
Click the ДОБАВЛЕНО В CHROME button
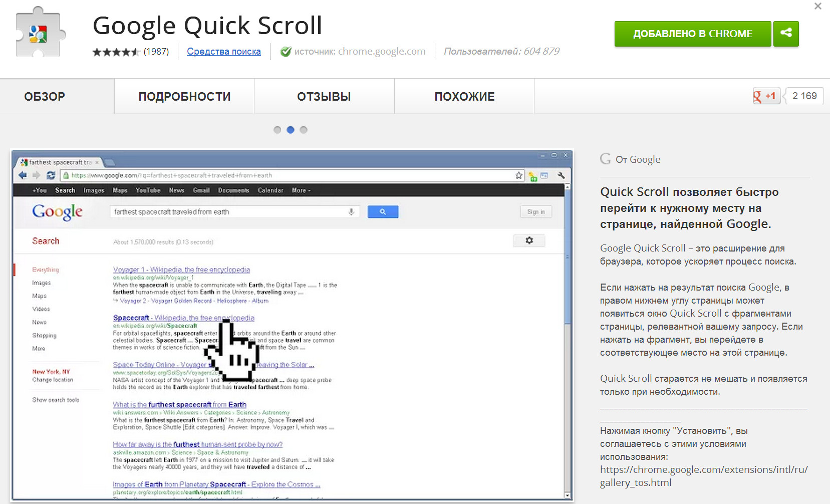pos(692,34)
